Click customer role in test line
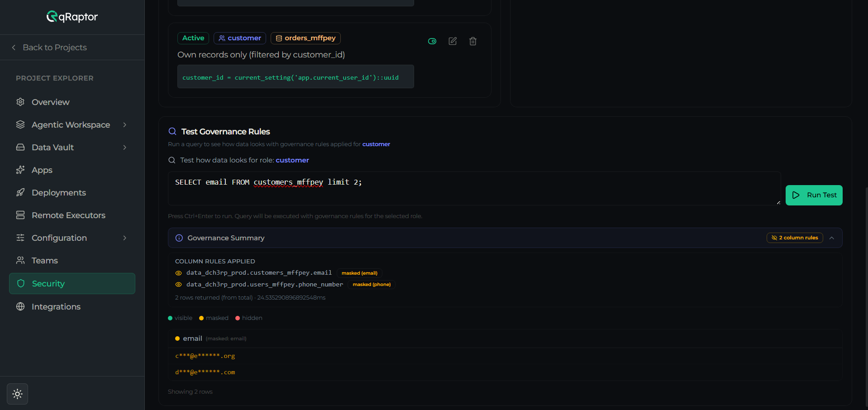868x410 pixels. pos(292,160)
